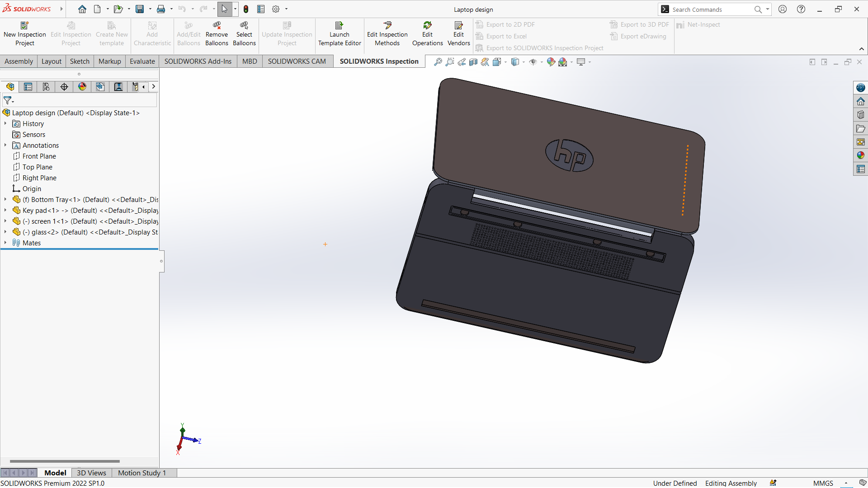Screen dimensions: 868x488
Task: Open the DisplayManager color ball tab
Action: (82, 87)
